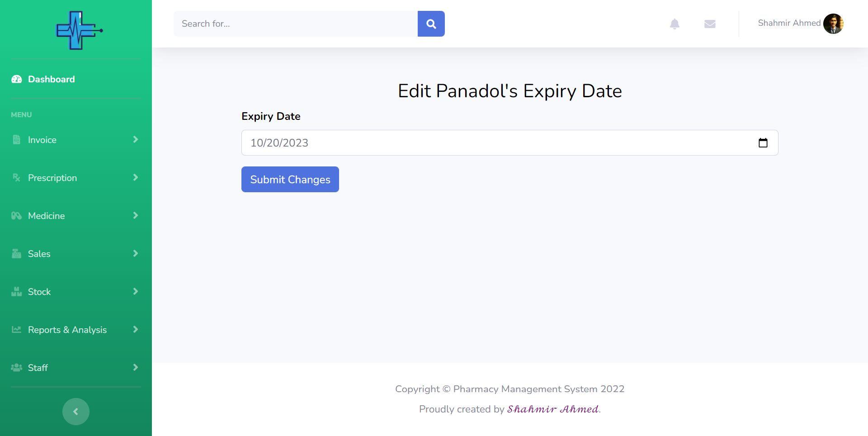This screenshot has width=868, height=436.
Task: Click the Medicine pills icon
Action: pos(17,216)
